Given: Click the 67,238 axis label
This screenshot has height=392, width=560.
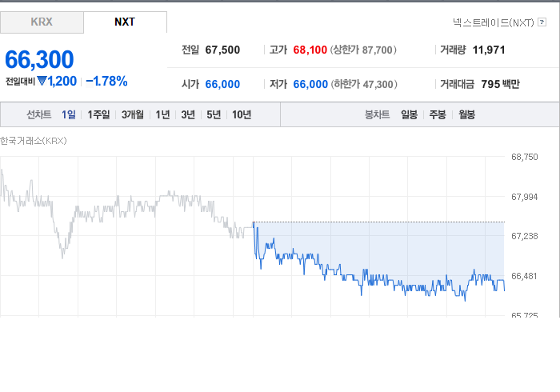Looking at the screenshot, I should (525, 236).
